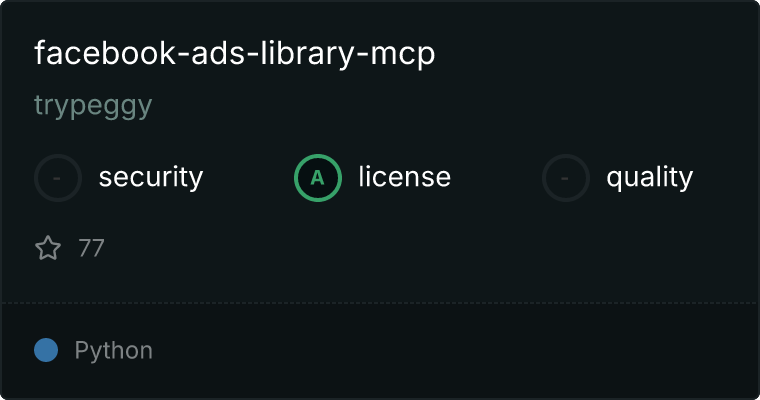760x400 pixels.
Task: Click empty card area right of trypeggy
Action: pyautogui.click(x=451, y=105)
